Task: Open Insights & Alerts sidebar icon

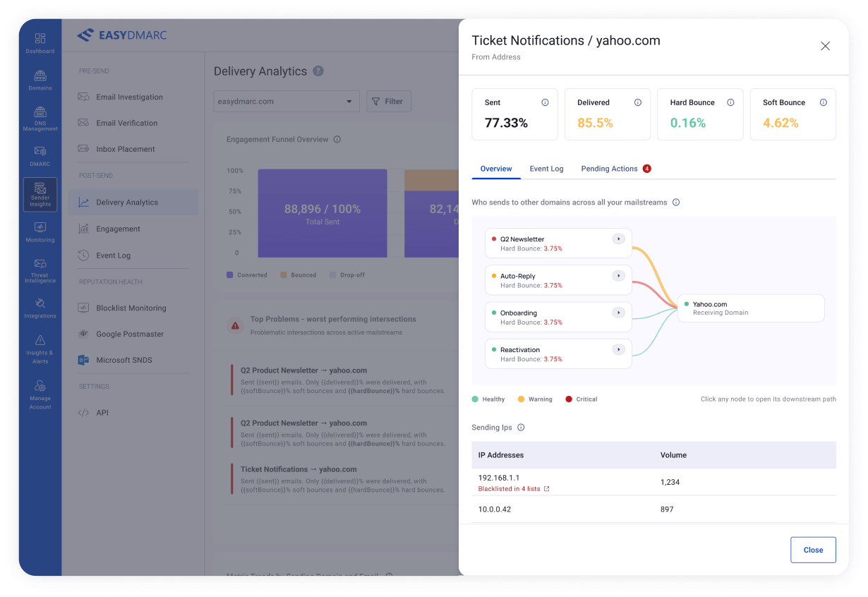Action: pos(40,349)
